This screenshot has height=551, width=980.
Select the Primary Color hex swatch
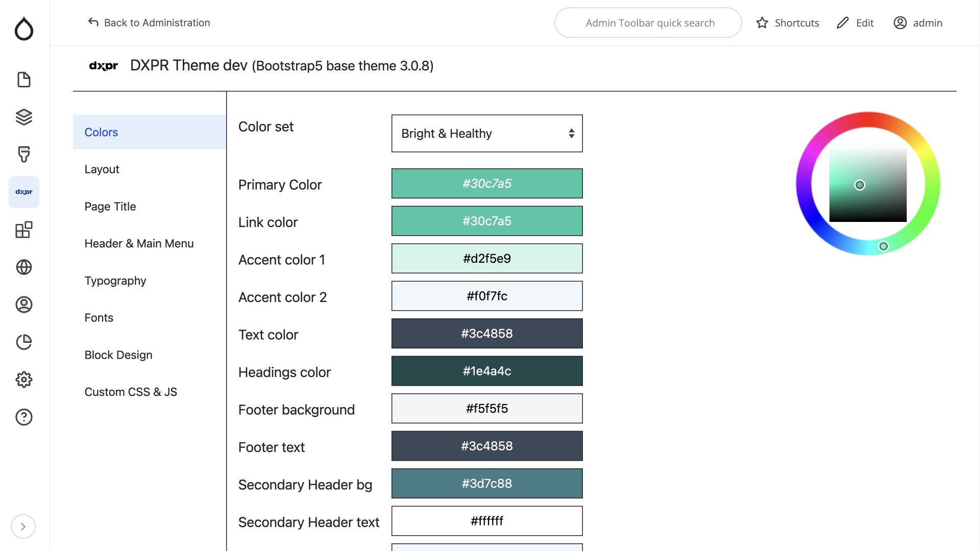486,184
